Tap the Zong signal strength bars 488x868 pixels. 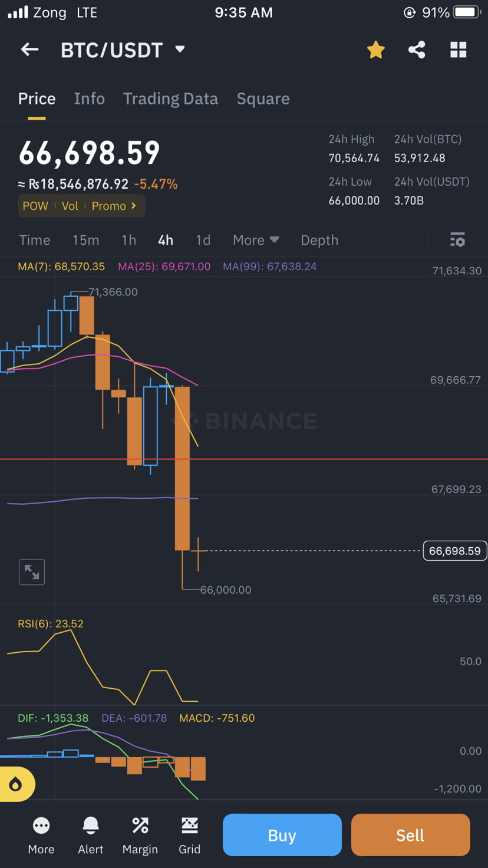tap(18, 12)
